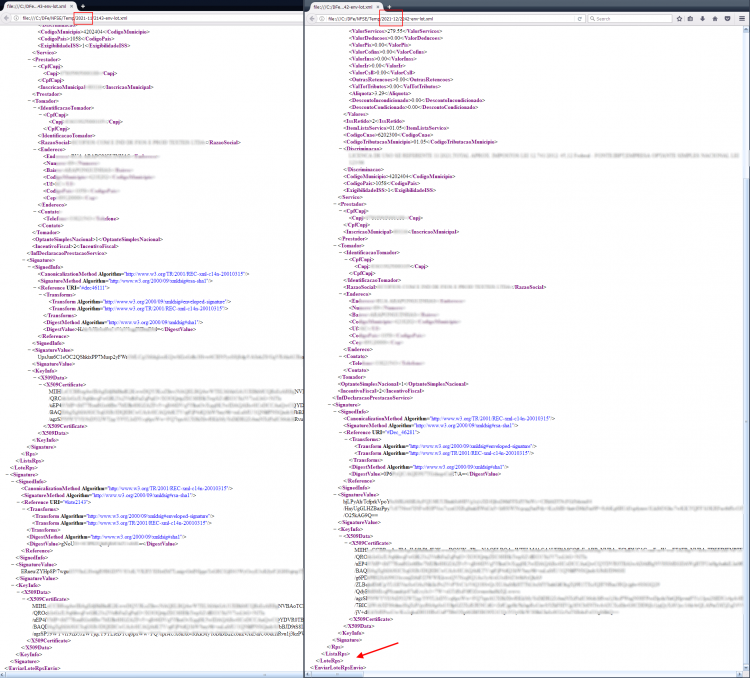Open a new tab in left window

(83, 6)
